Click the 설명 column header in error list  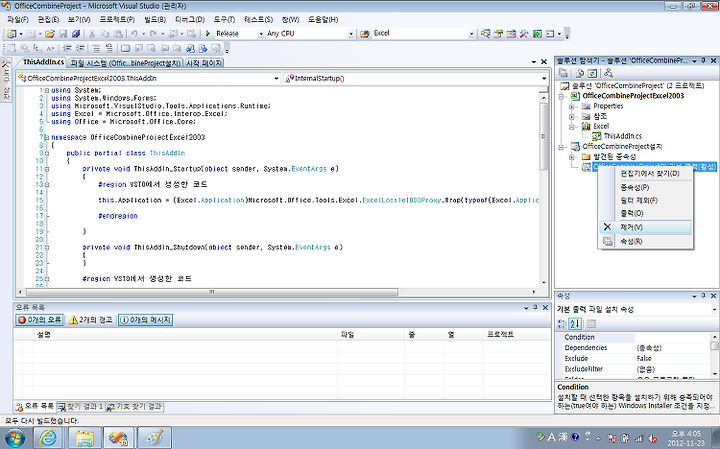[186, 335]
